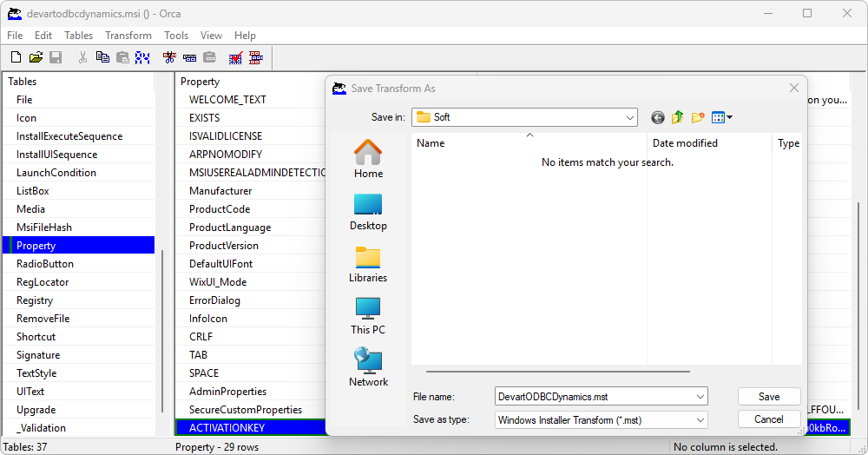Select the ARPNOMODIFY property row
The width and height of the screenshot is (868, 455).
click(x=251, y=155)
